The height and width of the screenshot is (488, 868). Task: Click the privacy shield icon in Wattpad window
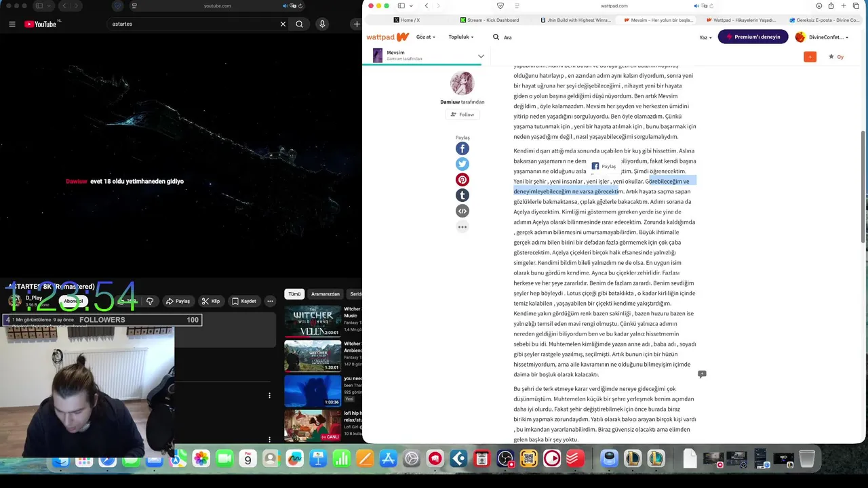pyautogui.click(x=500, y=5)
